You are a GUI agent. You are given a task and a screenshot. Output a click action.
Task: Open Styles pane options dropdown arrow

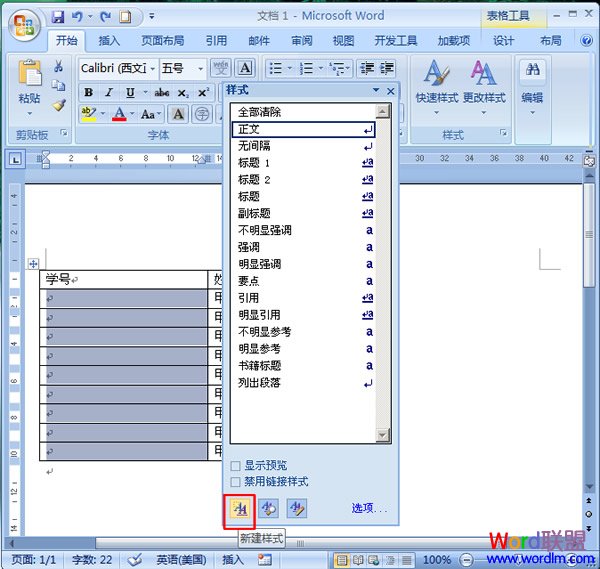tap(376, 90)
